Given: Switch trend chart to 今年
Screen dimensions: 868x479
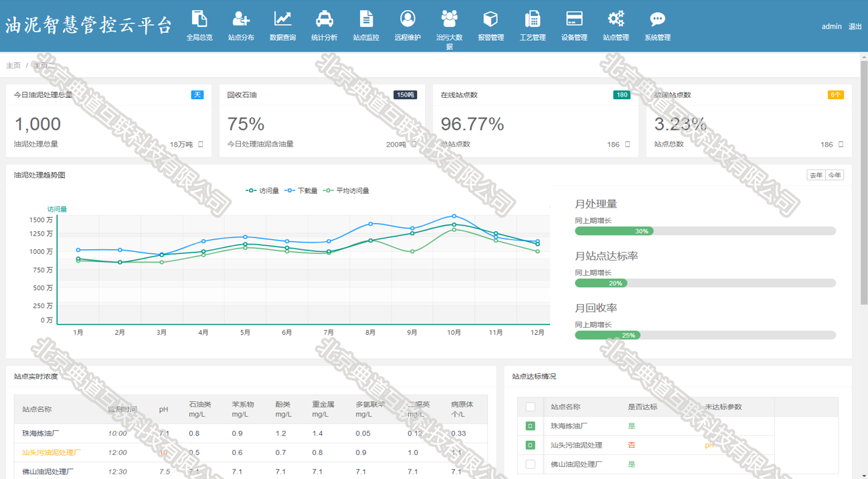Looking at the screenshot, I should pos(835,176).
